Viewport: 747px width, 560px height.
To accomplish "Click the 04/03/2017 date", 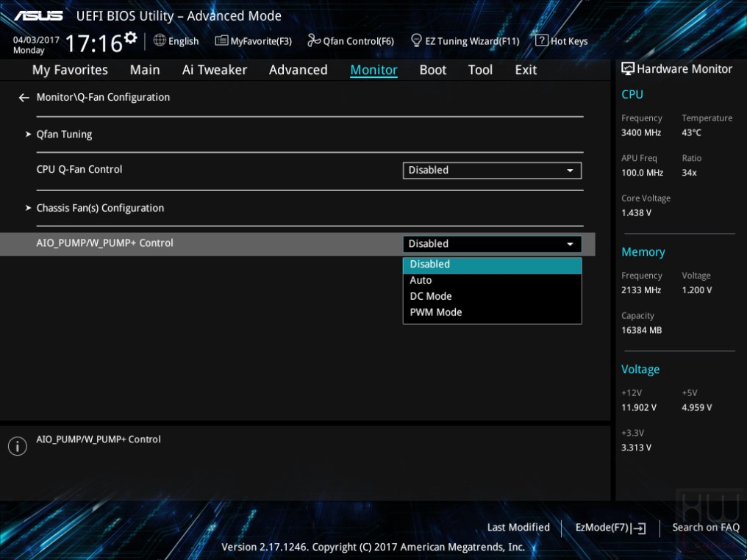I will pos(36,40).
